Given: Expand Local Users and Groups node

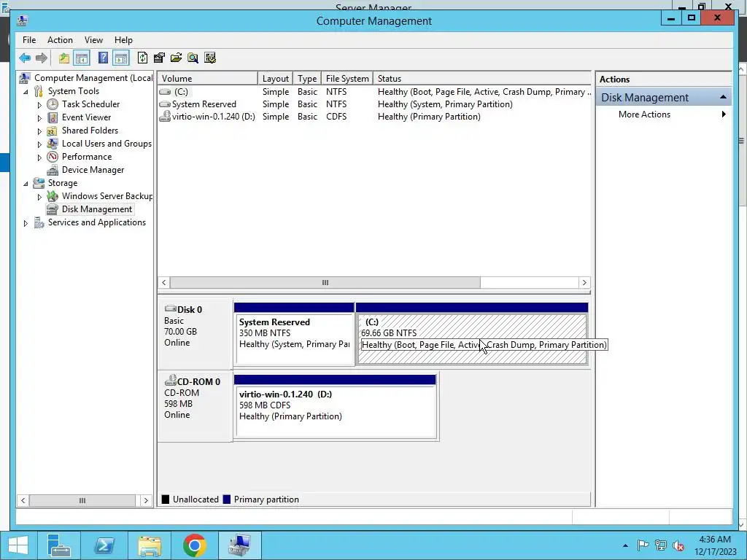Looking at the screenshot, I should coord(39,144).
